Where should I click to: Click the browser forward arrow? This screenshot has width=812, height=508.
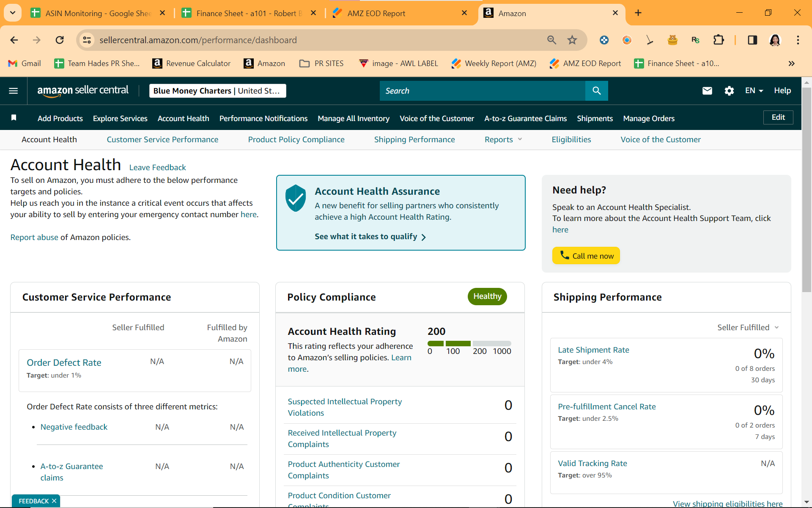37,40
